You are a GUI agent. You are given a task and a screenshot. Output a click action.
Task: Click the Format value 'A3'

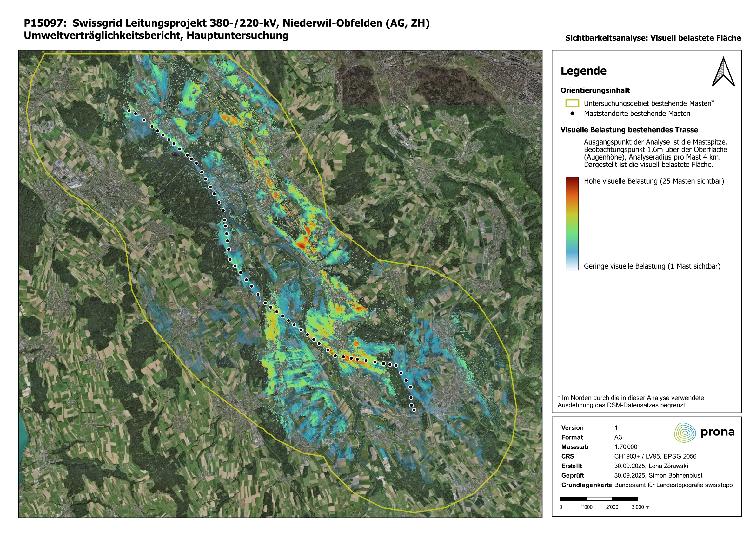click(x=618, y=437)
